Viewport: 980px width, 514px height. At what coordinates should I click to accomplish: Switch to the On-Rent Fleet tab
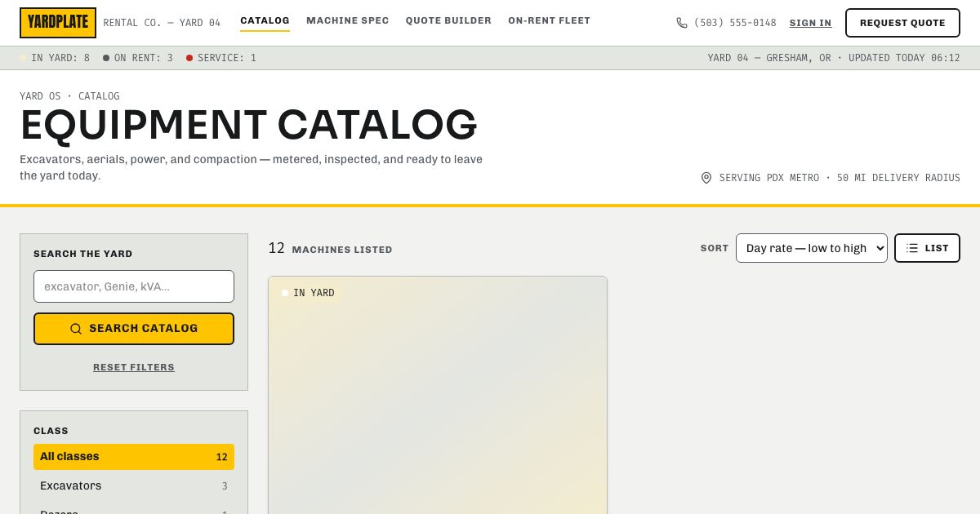click(549, 20)
